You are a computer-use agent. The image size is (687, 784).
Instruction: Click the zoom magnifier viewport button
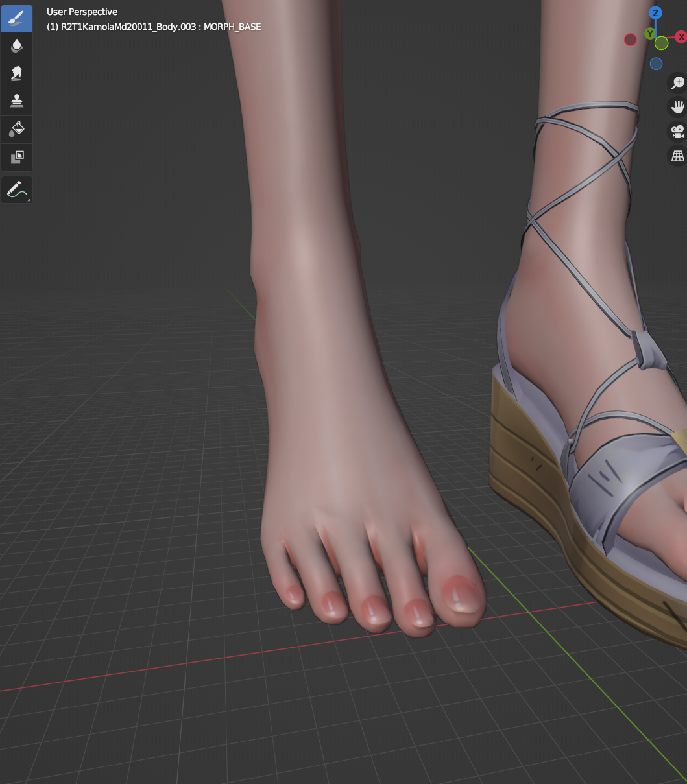coord(678,82)
